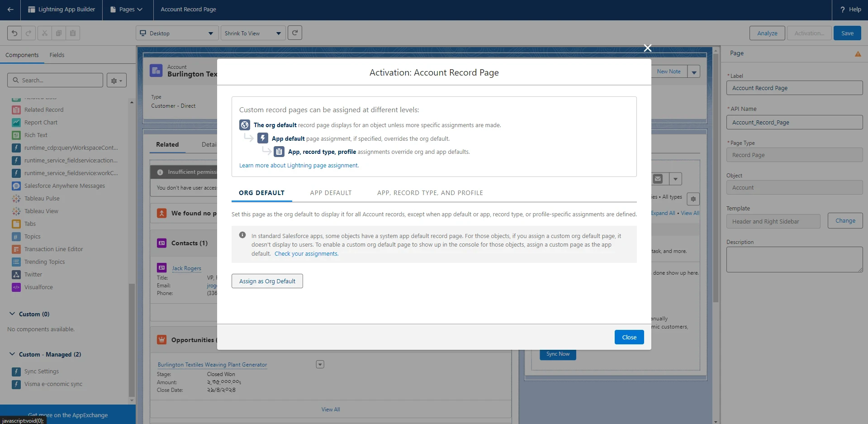Open the opportunity row action dropdown
This screenshot has height=424, width=868.
coord(320,364)
